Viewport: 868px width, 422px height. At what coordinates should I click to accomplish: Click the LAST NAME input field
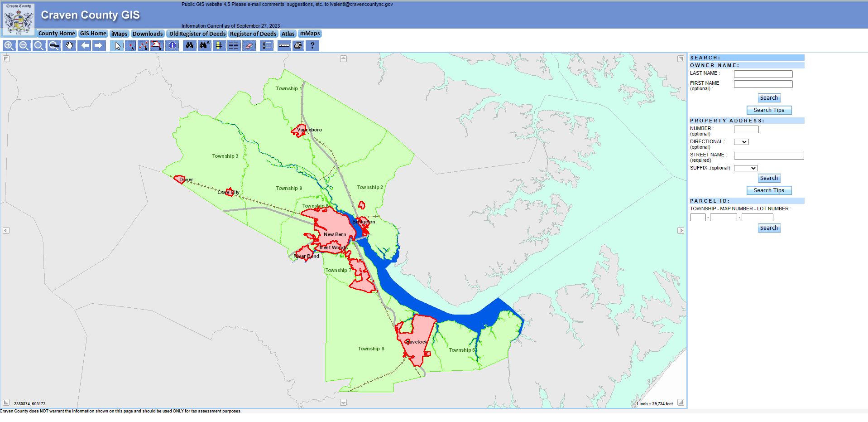coord(763,73)
